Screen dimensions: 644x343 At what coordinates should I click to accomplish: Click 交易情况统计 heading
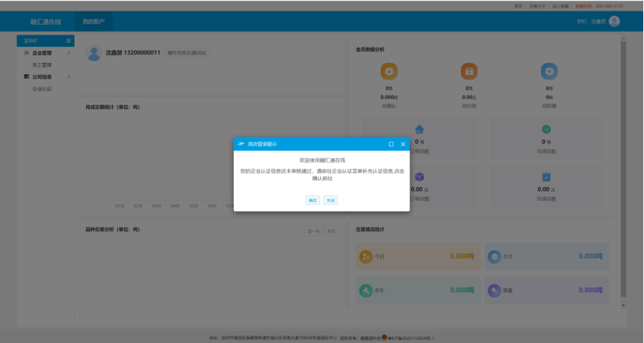[370, 229]
